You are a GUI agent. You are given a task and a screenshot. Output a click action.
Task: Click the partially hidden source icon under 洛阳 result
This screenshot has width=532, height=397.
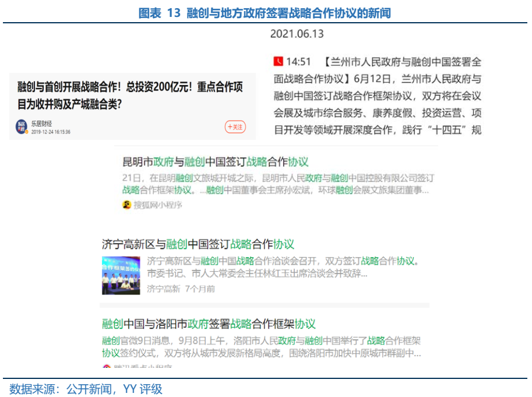[107, 367]
